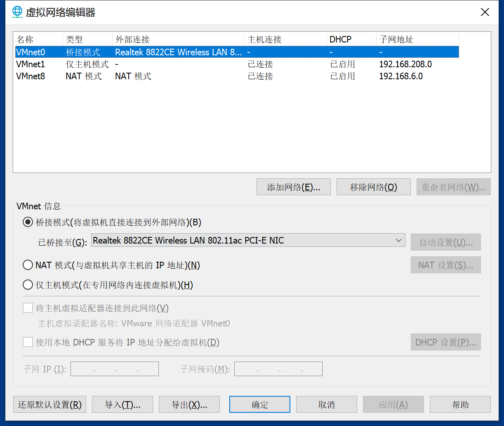The width and height of the screenshot is (504, 426).
Task: Click the 移除网络(O) button
Action: click(374, 187)
